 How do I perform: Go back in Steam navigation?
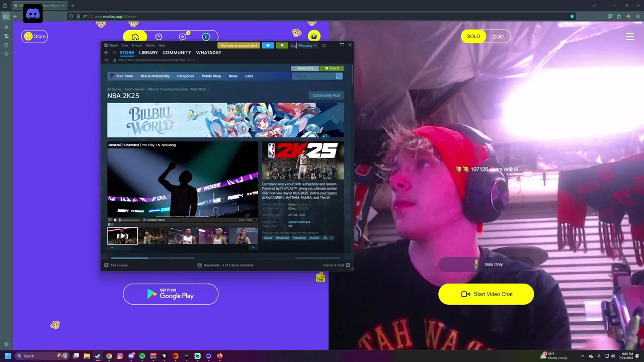point(106,52)
